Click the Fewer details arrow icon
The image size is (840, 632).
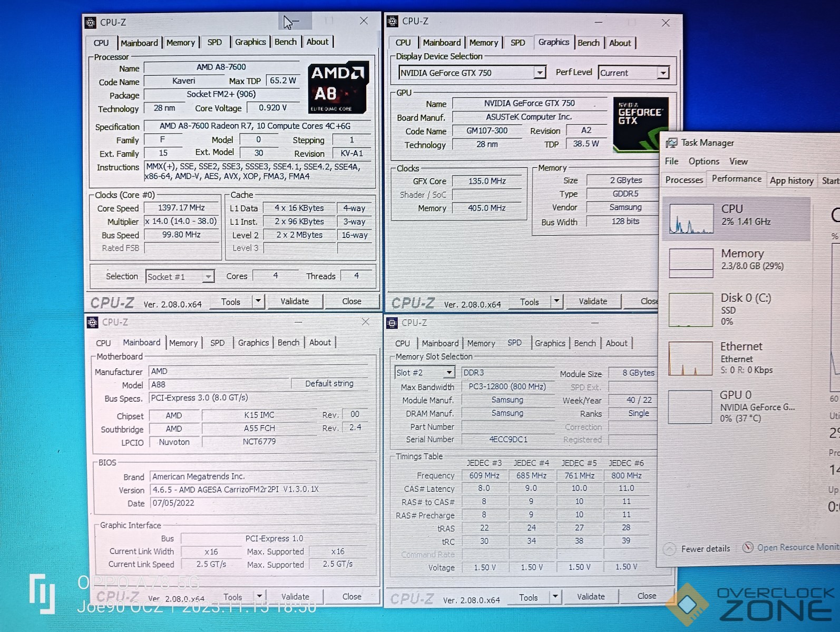(x=669, y=549)
